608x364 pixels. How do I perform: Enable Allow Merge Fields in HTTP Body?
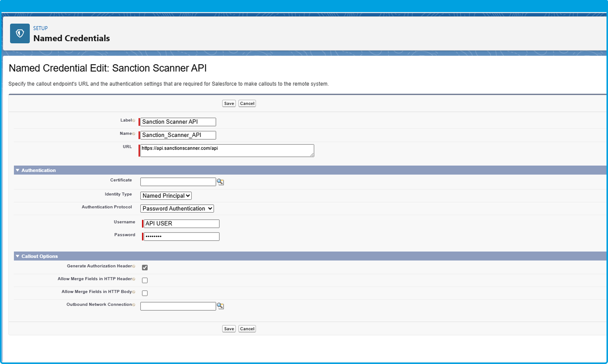[x=145, y=293]
